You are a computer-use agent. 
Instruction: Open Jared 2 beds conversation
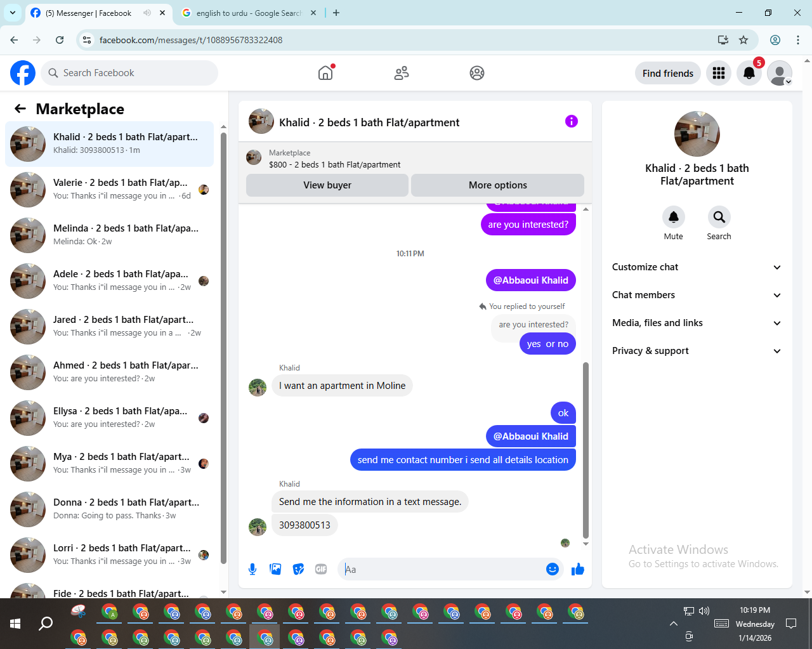tap(110, 327)
